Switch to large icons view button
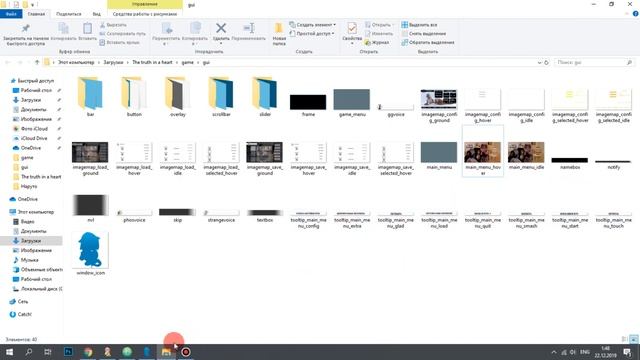The image size is (640, 360). 633,339
